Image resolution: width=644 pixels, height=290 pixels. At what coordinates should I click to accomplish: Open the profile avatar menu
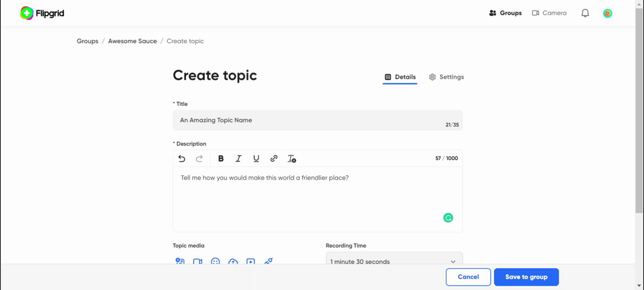pos(607,13)
